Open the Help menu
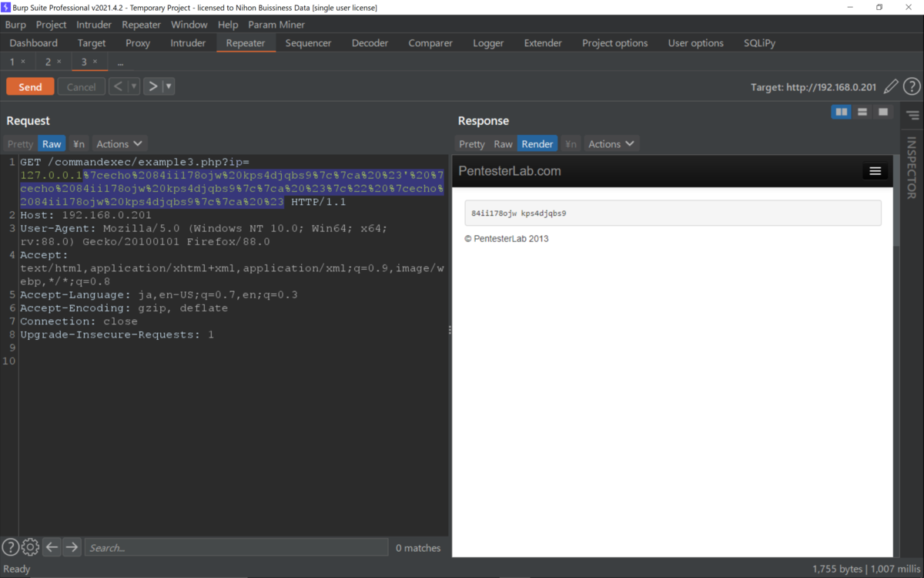This screenshot has height=578, width=924. (x=228, y=25)
